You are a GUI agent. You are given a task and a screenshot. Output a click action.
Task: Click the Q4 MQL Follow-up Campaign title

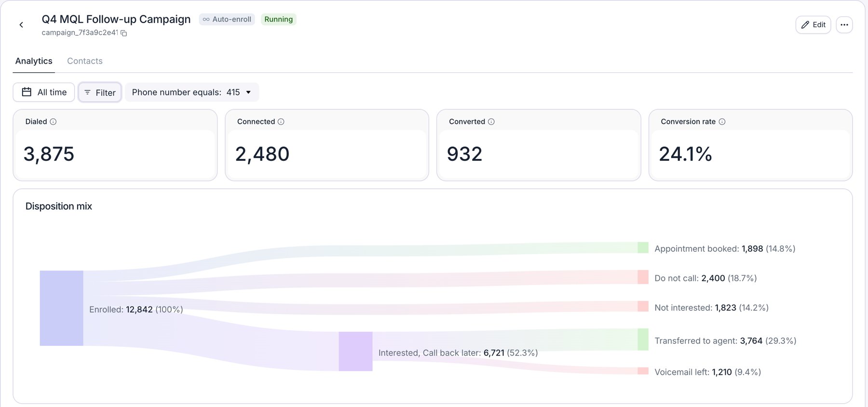pos(116,19)
